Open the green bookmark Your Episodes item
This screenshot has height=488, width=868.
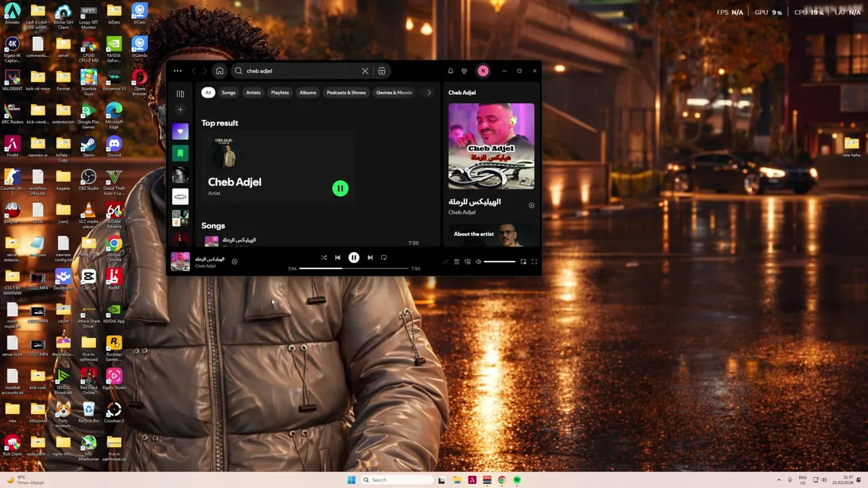(x=180, y=153)
